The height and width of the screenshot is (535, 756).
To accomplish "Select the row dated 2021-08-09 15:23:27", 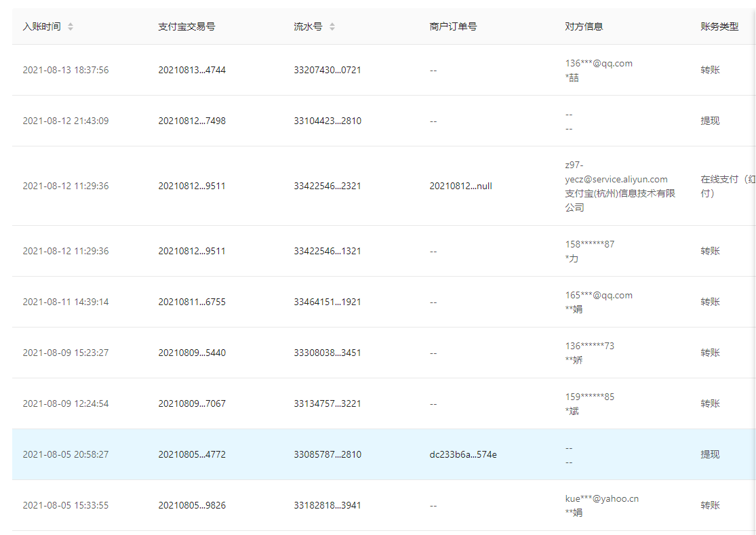I will [x=66, y=353].
